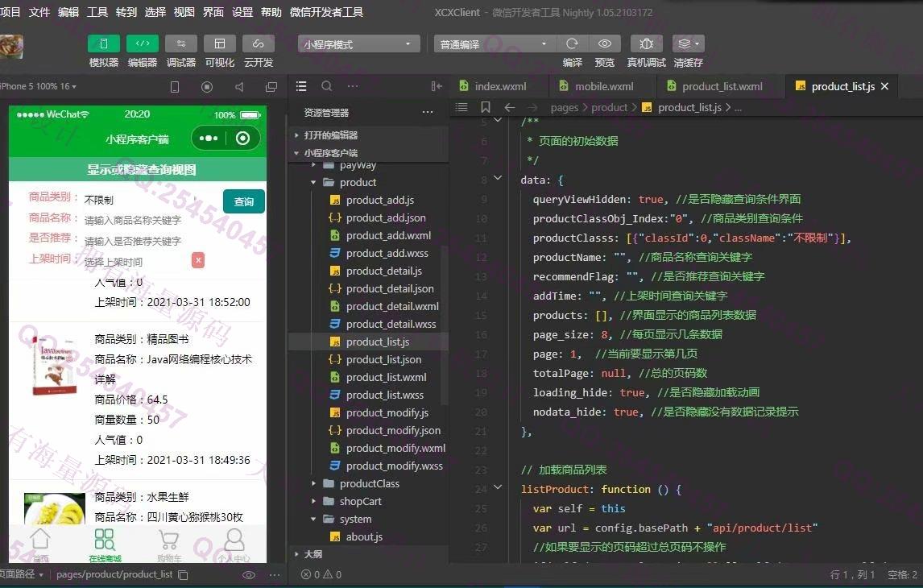Screen dimensions: 923x588
Task: Start real device debugging
Action: 646,43
